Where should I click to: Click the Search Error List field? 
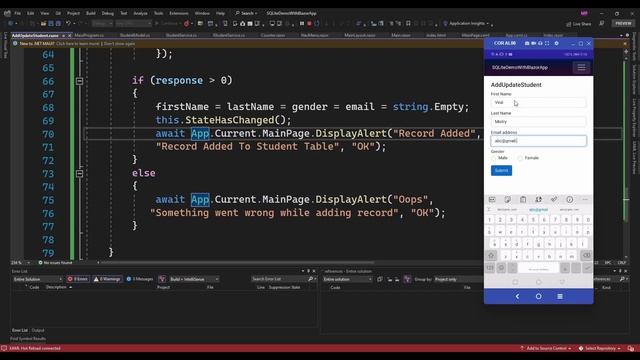(280, 279)
